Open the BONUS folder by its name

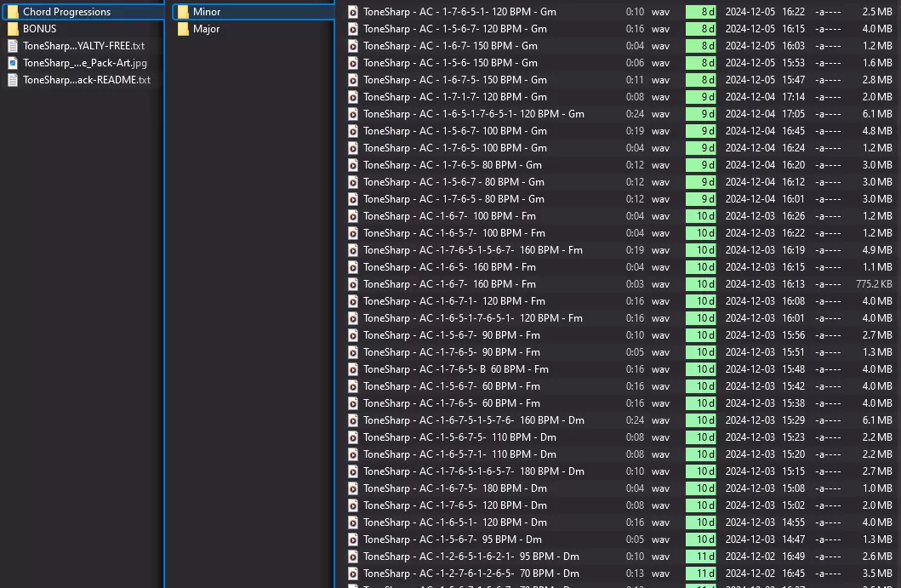[40, 29]
